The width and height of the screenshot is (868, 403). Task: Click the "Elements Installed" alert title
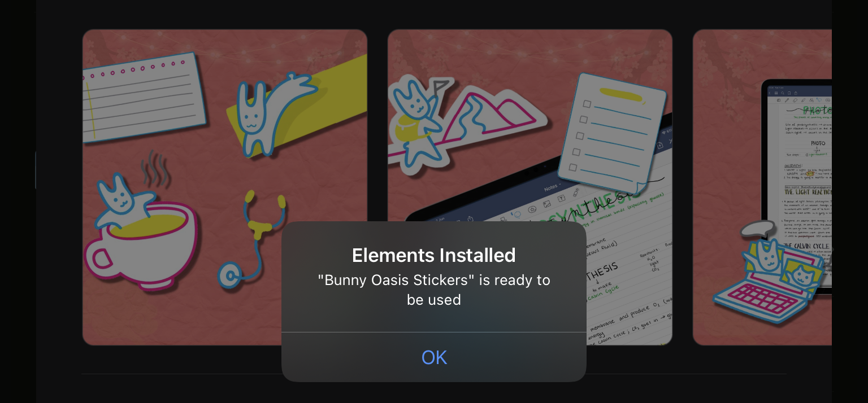click(x=434, y=255)
